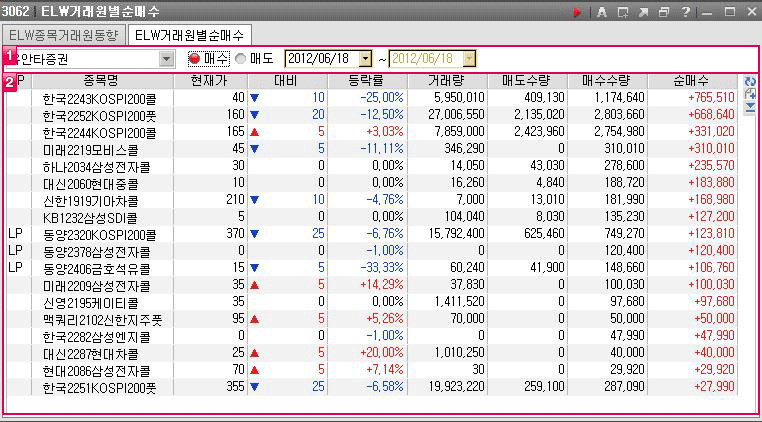
Task: Open the brokerage firm dropdown
Action: [x=166, y=59]
